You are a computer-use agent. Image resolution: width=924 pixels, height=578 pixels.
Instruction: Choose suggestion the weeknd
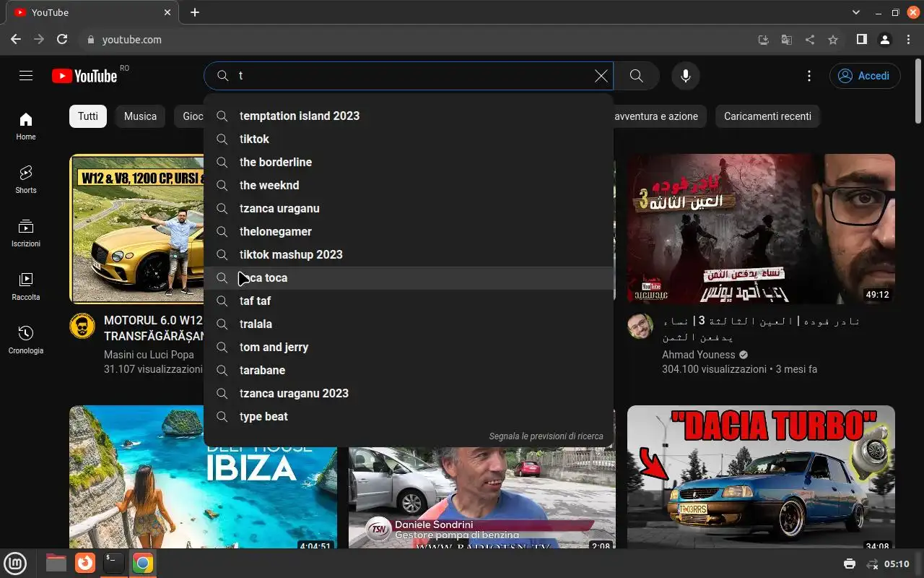click(x=409, y=185)
